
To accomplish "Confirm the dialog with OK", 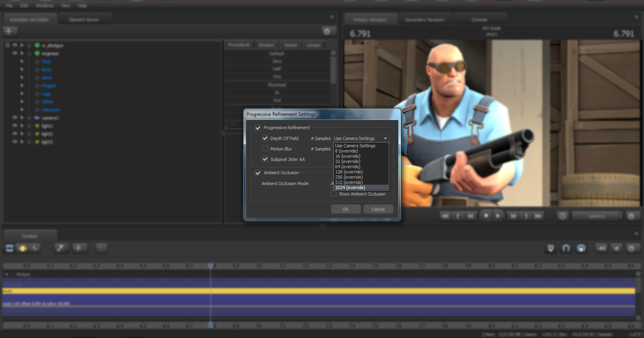I will pyautogui.click(x=346, y=209).
